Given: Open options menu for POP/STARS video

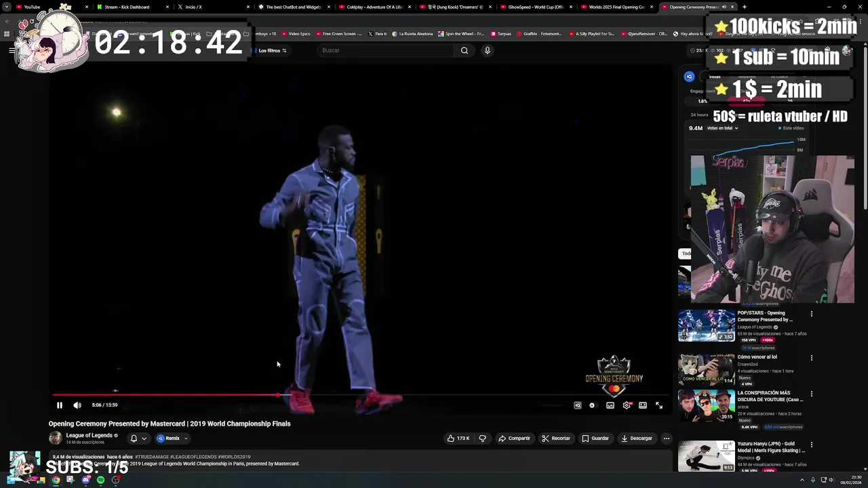Looking at the screenshot, I should tap(812, 314).
